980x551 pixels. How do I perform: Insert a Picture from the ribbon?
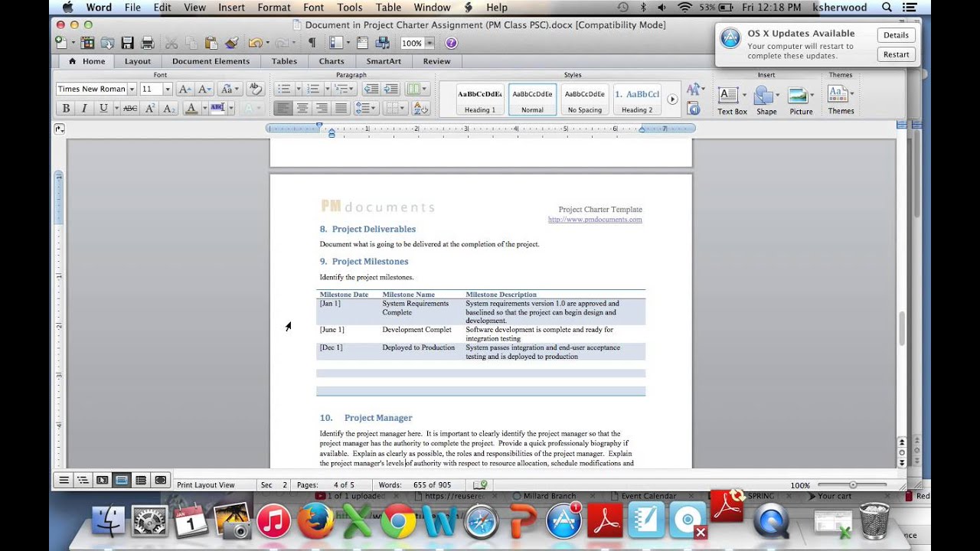(x=801, y=100)
